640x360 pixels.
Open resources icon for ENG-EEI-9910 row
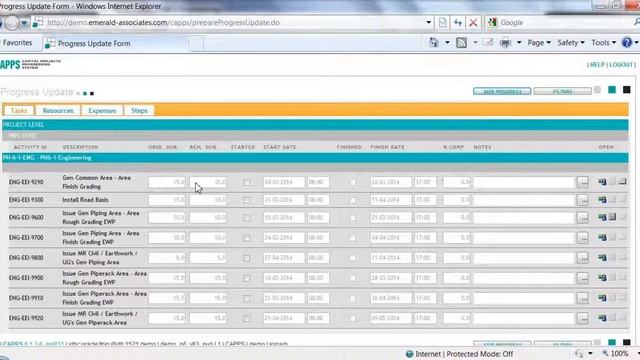pyautogui.click(x=602, y=298)
